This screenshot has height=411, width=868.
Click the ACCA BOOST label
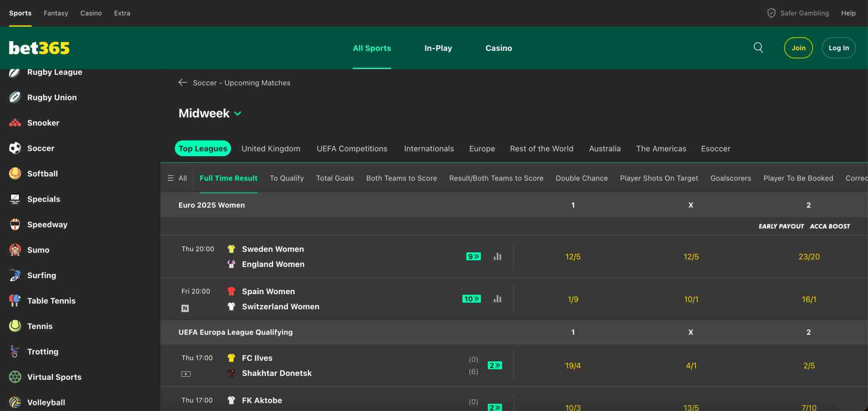[x=830, y=226]
